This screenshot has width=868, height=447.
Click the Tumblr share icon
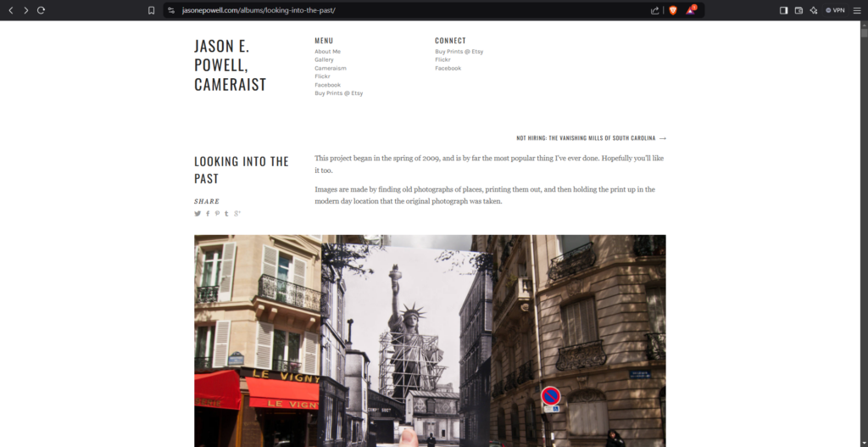(x=226, y=214)
